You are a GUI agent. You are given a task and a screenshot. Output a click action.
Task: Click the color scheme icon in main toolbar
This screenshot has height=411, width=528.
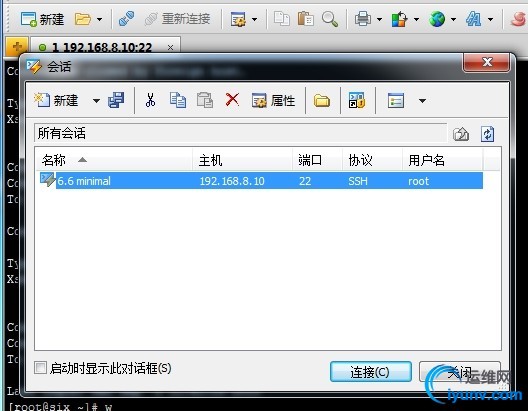pyautogui.click(x=399, y=19)
